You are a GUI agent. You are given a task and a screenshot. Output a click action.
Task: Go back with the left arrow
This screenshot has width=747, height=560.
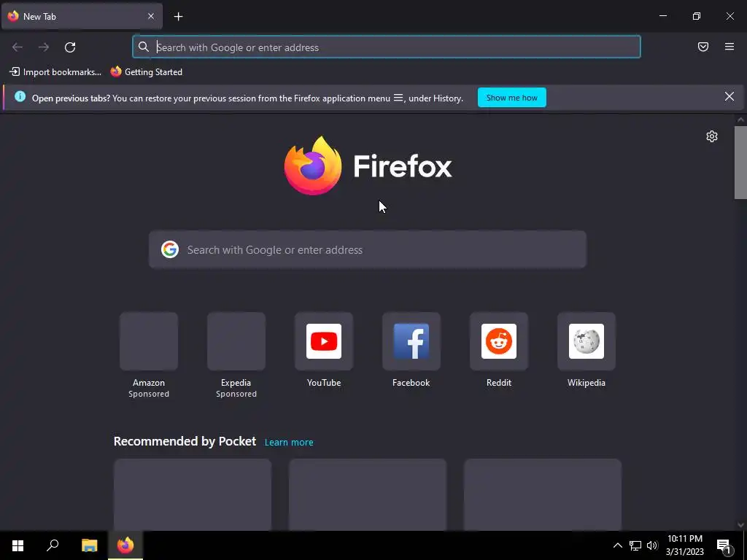18,47
